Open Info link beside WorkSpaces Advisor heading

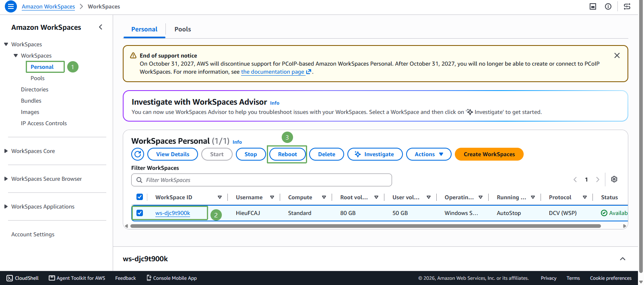pos(275,103)
